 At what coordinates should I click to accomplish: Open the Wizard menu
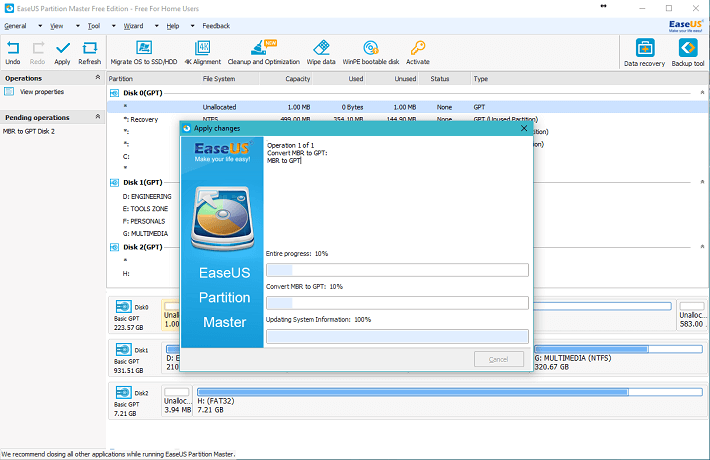134,26
